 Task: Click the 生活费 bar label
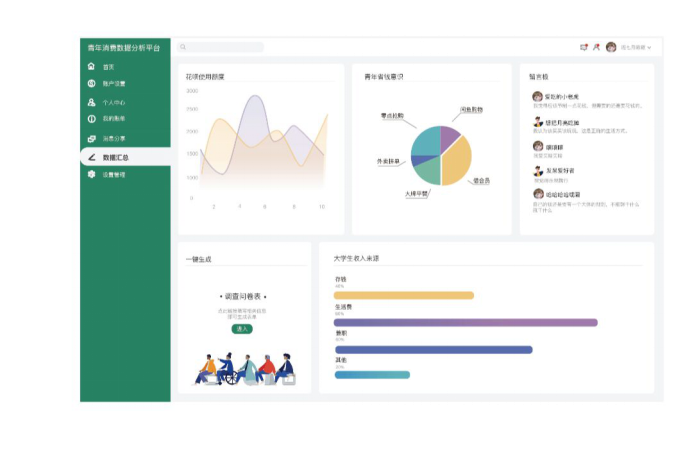coord(343,307)
